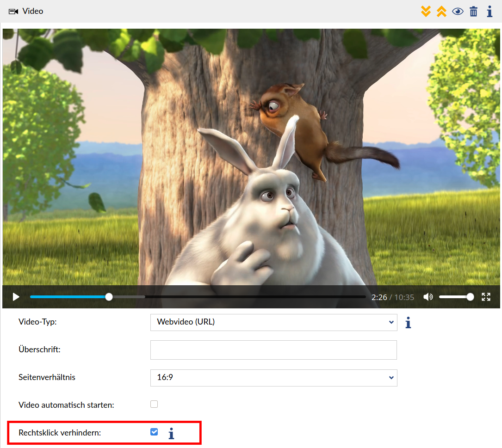502x448 pixels.
Task: Open the Video-Typ dropdown
Action: click(273, 322)
